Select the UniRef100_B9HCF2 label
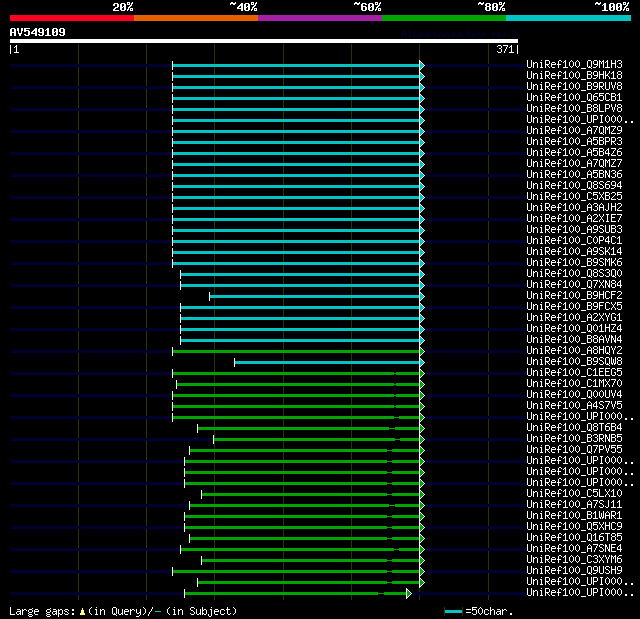Screen dimensions: 640x619 [x=574, y=296]
